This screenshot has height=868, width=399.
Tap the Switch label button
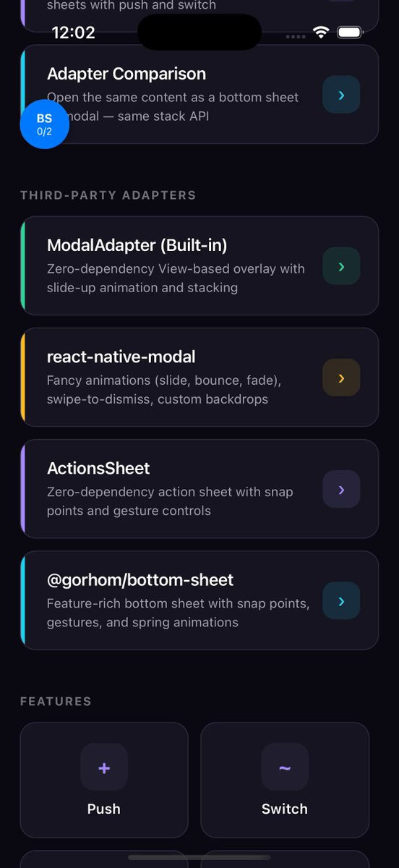(285, 809)
